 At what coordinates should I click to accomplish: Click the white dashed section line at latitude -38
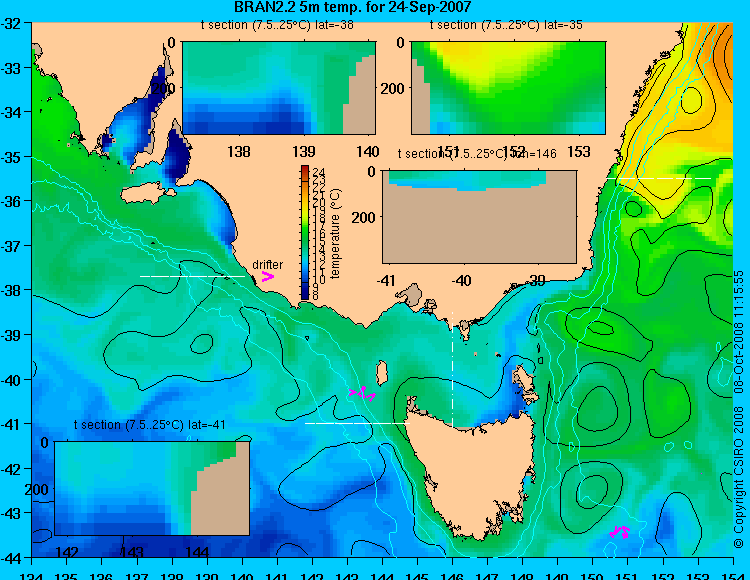pyautogui.click(x=192, y=276)
